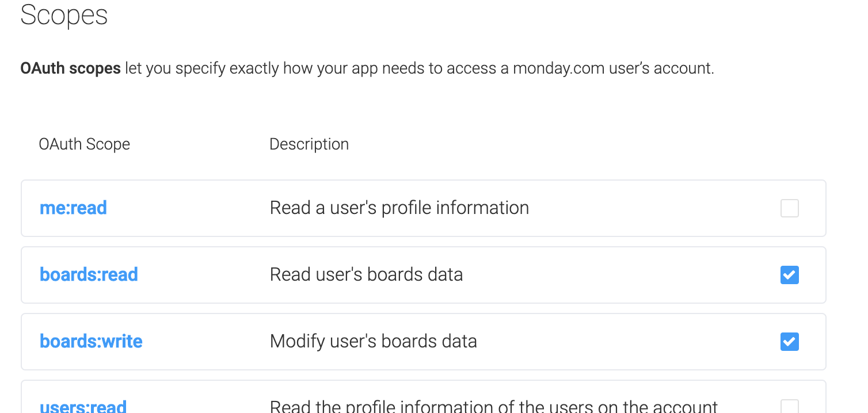Select the 'Read user's boards data' text

(x=366, y=274)
